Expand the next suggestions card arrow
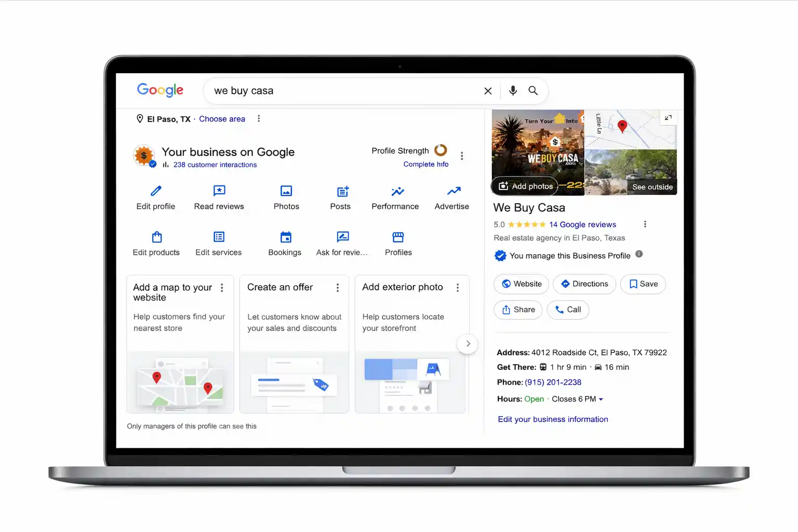 [x=467, y=343]
